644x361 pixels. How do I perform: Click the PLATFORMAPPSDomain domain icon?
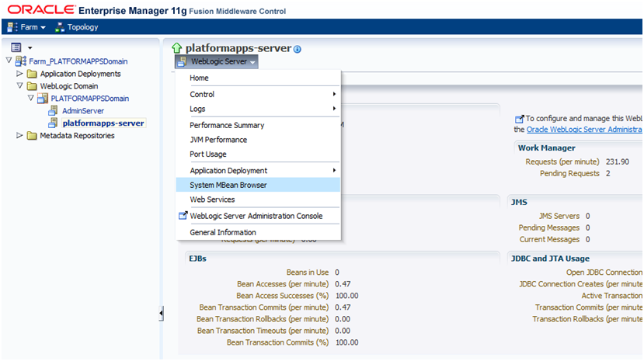pos(43,98)
